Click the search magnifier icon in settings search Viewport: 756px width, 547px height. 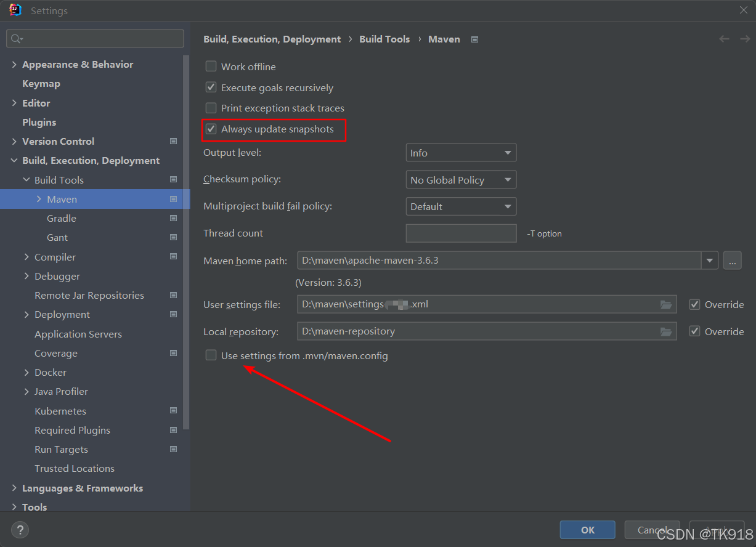[17, 39]
